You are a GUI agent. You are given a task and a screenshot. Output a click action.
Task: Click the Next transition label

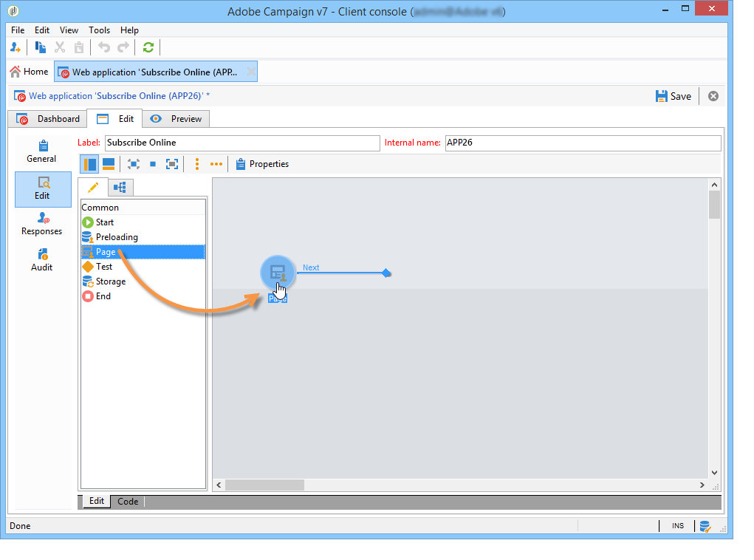tap(311, 267)
